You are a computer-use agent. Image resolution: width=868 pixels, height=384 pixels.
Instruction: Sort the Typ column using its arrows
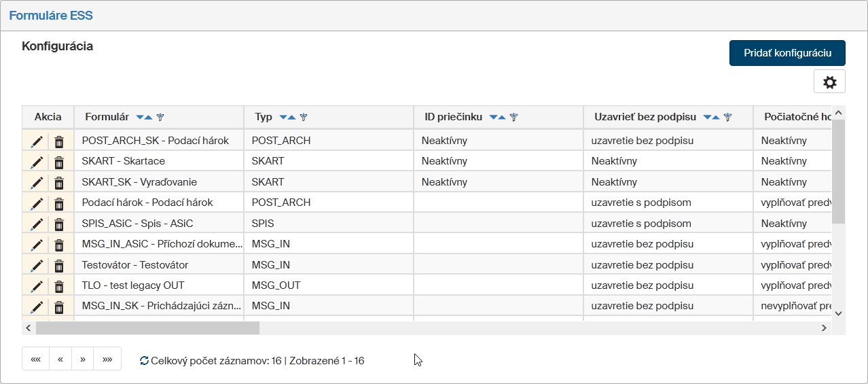coord(288,118)
